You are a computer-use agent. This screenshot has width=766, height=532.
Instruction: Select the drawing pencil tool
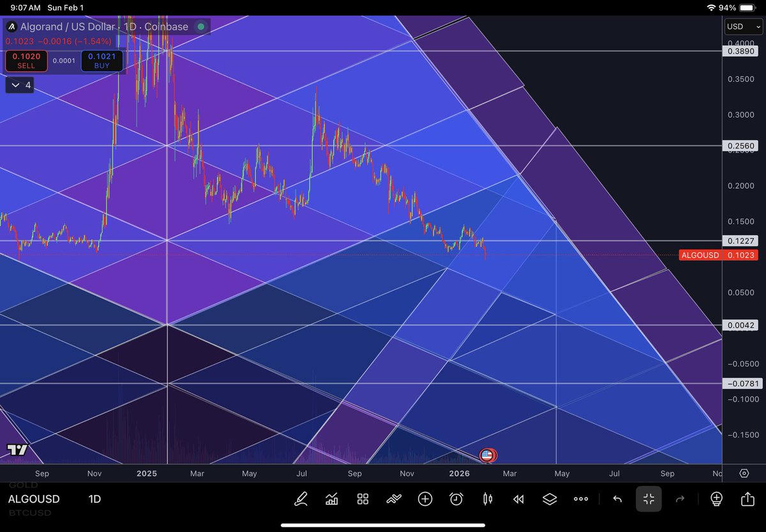coord(301,499)
